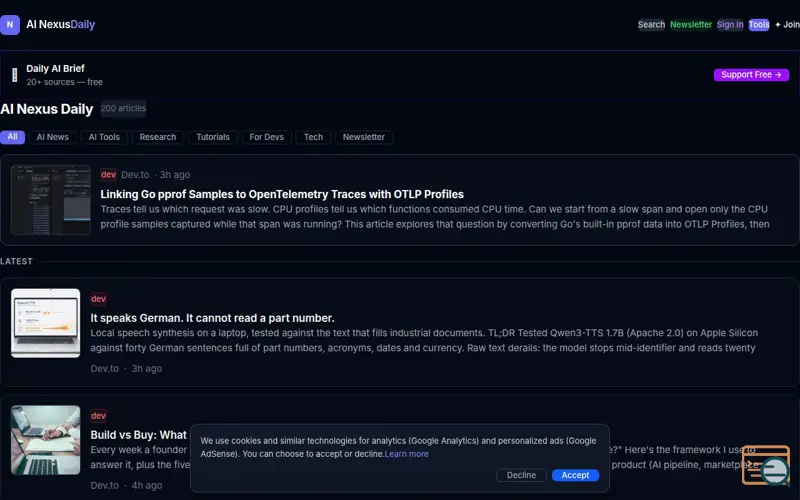The height and width of the screenshot is (500, 800).
Task: Select the Newsletter filter tab
Action: pyautogui.click(x=363, y=137)
